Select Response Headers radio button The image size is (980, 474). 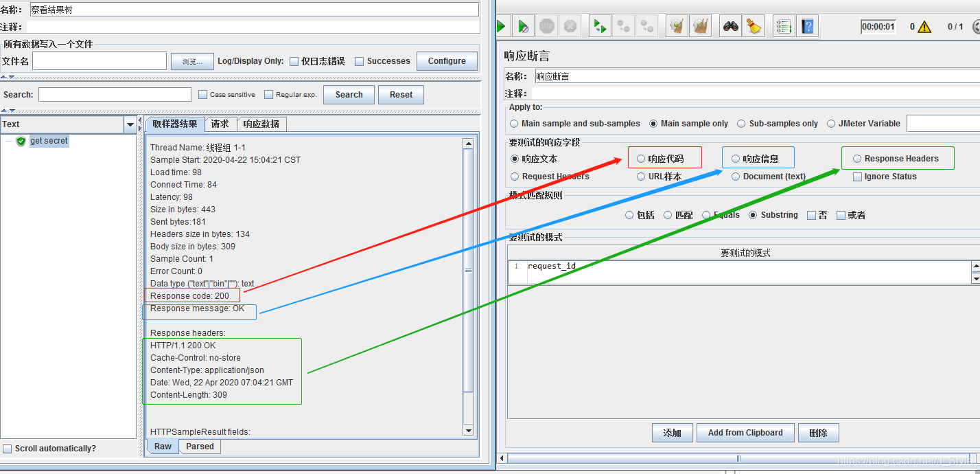pyautogui.click(x=857, y=159)
